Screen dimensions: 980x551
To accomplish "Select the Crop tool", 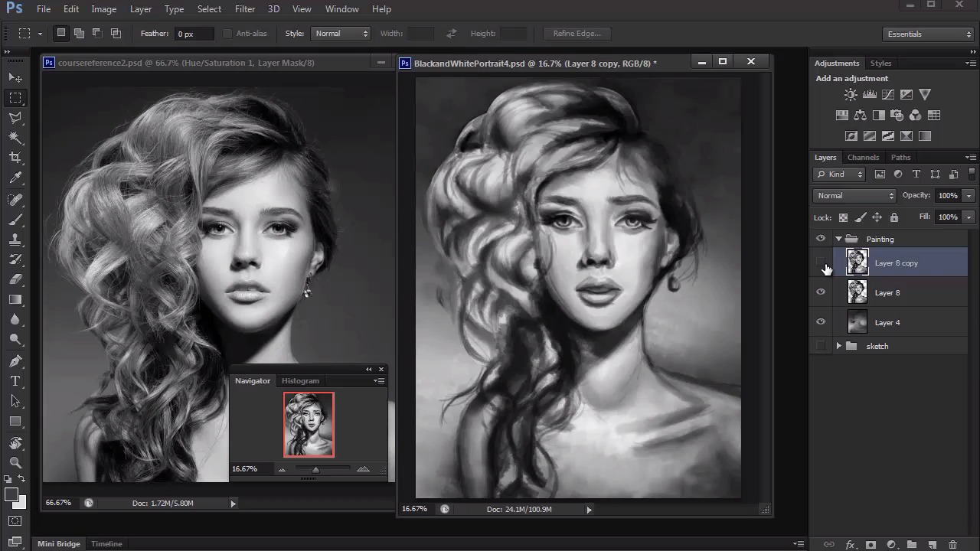I will (x=15, y=158).
